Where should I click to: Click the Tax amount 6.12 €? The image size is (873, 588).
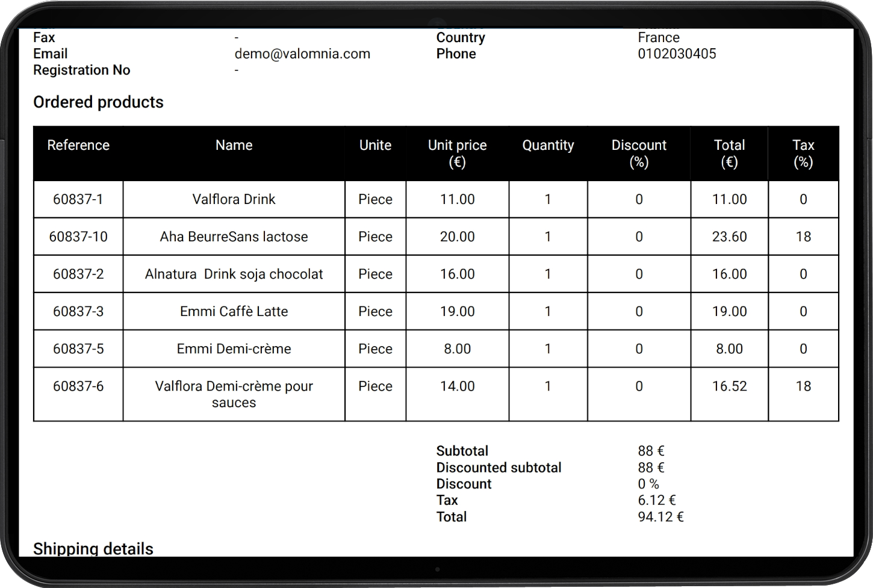[x=657, y=500]
